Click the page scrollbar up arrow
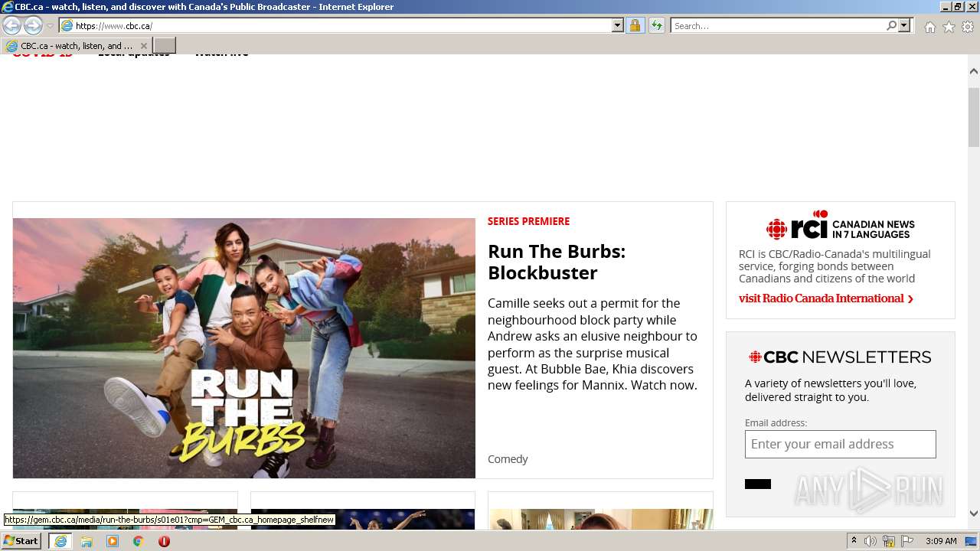 click(974, 71)
